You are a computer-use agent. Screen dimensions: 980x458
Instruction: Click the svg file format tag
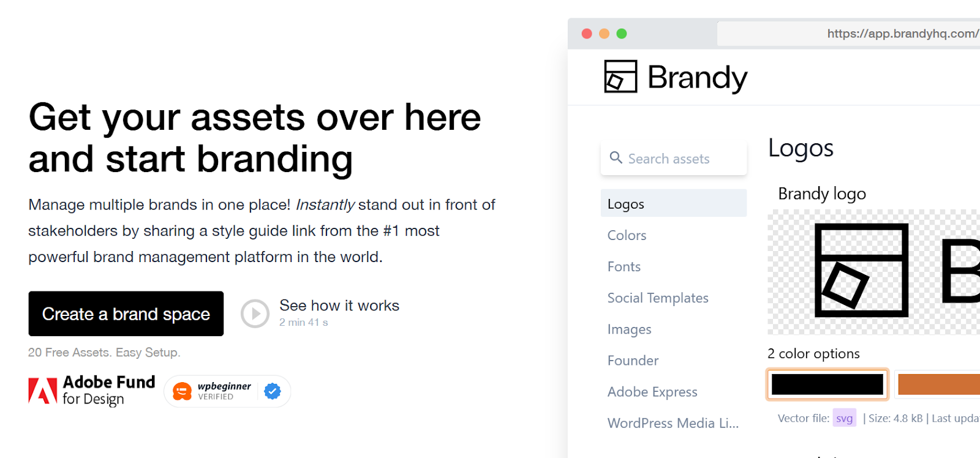844,418
